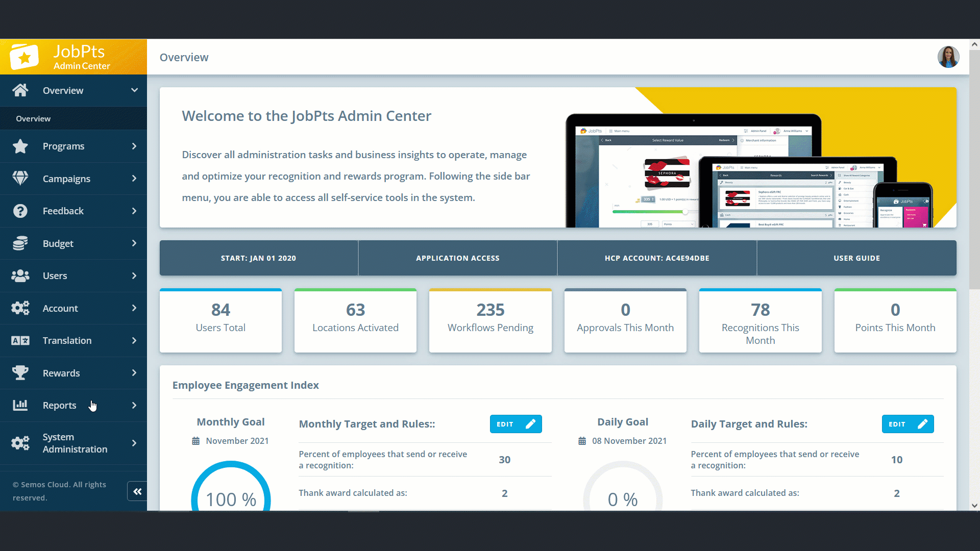The width and height of the screenshot is (980, 551).
Task: Click the Campaigns sidebar icon
Action: click(x=20, y=178)
